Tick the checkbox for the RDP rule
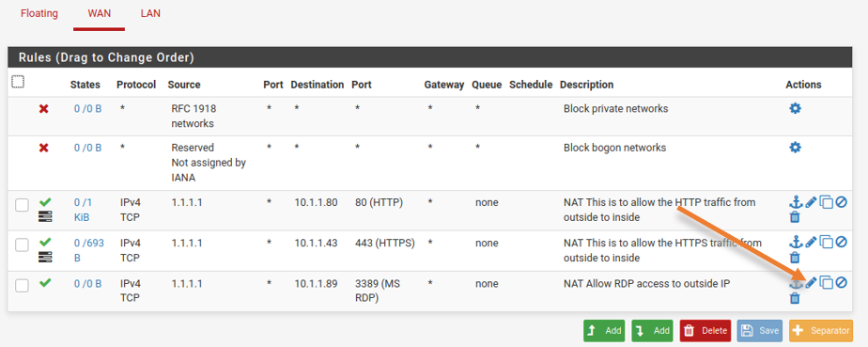 pos(22,286)
